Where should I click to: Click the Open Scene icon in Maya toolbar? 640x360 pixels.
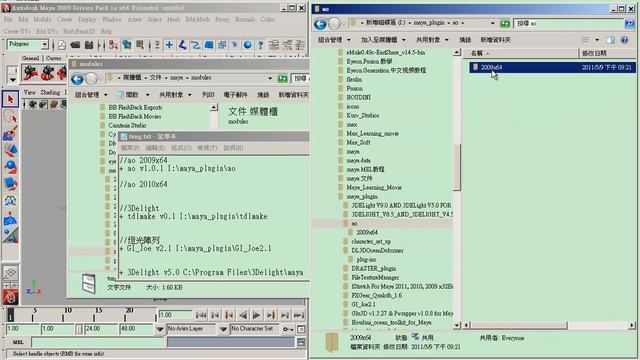tap(75, 45)
